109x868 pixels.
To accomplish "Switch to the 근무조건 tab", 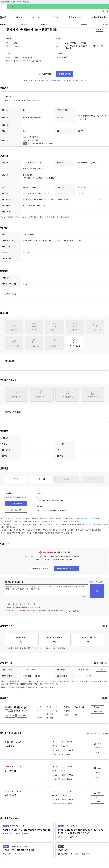I will [x=23, y=25].
